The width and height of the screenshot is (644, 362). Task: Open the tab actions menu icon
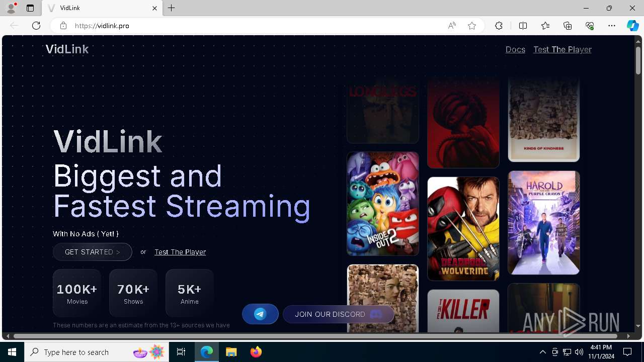pyautogui.click(x=30, y=8)
